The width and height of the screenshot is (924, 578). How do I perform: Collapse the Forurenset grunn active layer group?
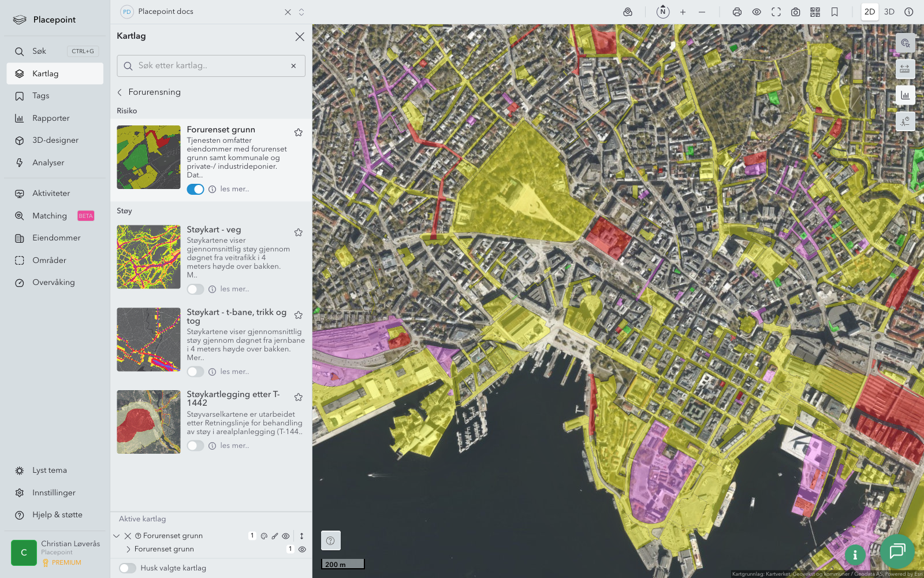(x=117, y=536)
